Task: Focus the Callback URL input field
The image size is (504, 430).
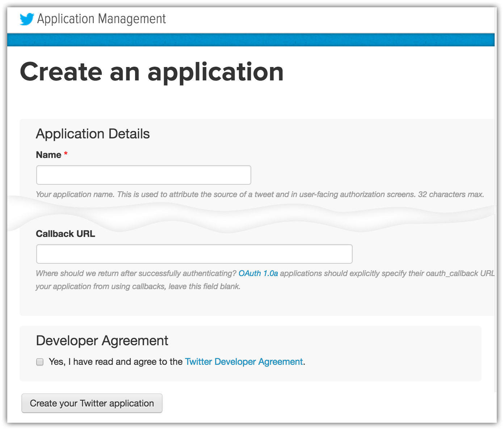Action: pos(194,254)
